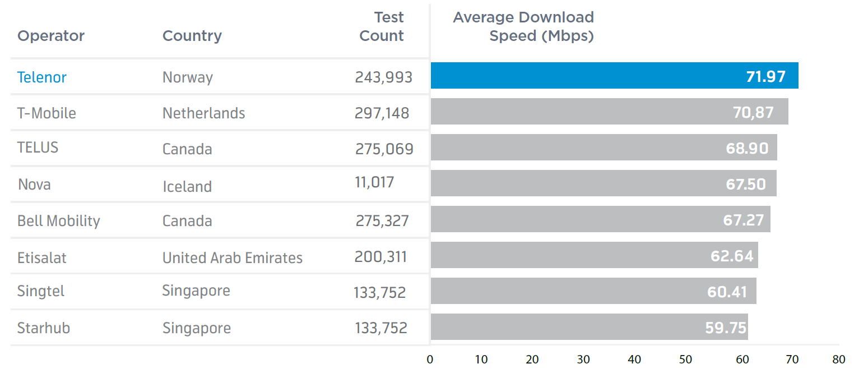Click the United Arab Emirates country cell
Viewport: 868px width, 373px height.
(x=232, y=257)
